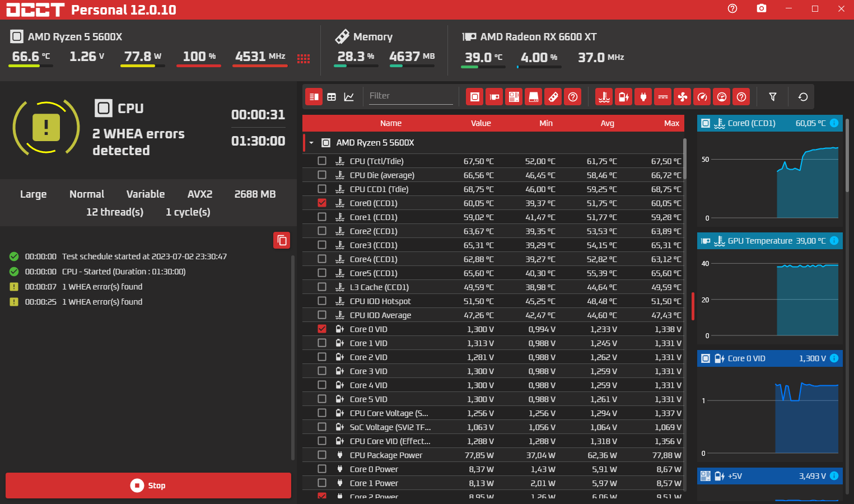The width and height of the screenshot is (854, 504).
Task: Check the CPU Package Power checkbox
Action: pos(322,455)
